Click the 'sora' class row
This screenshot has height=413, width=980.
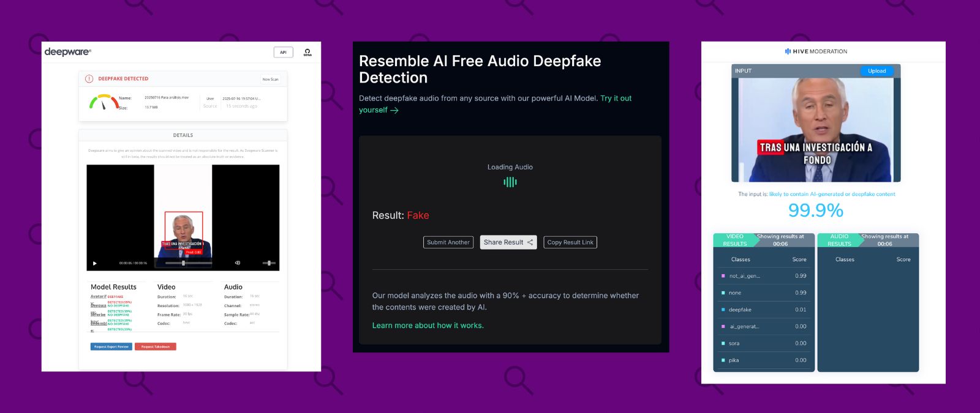(x=764, y=343)
